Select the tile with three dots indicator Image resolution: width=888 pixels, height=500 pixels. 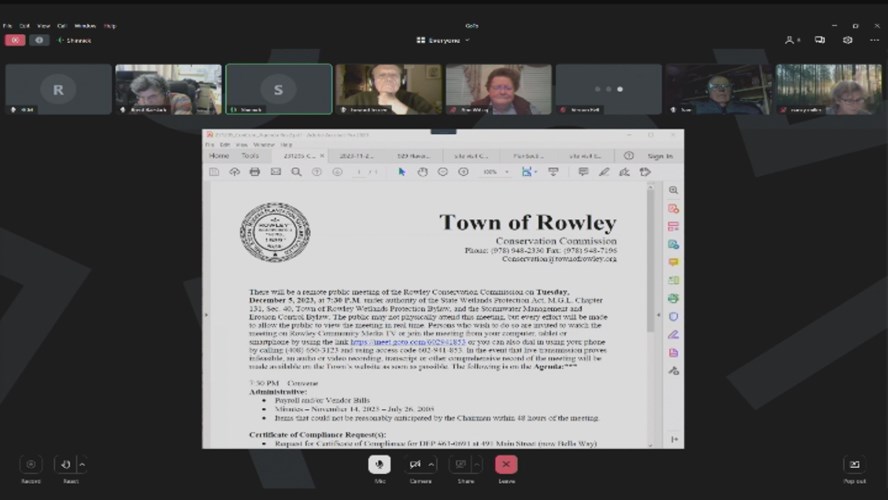[x=608, y=89]
